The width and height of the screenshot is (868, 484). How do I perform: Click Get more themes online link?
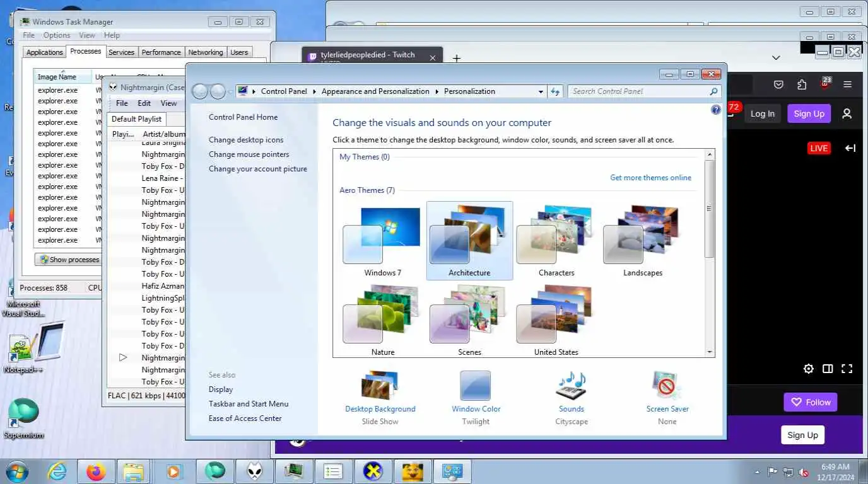point(650,178)
